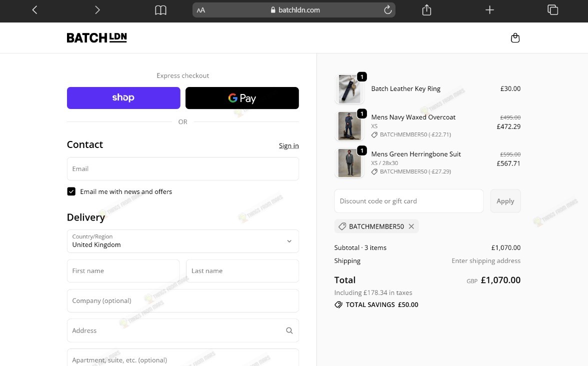Image resolution: width=588 pixels, height=366 pixels.
Task: Focus the First name field
Action: 123,271
